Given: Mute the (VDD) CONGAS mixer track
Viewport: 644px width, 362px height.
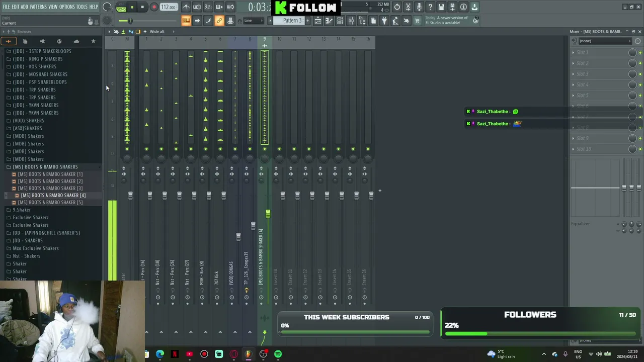Looking at the screenshot, I should [x=235, y=149].
